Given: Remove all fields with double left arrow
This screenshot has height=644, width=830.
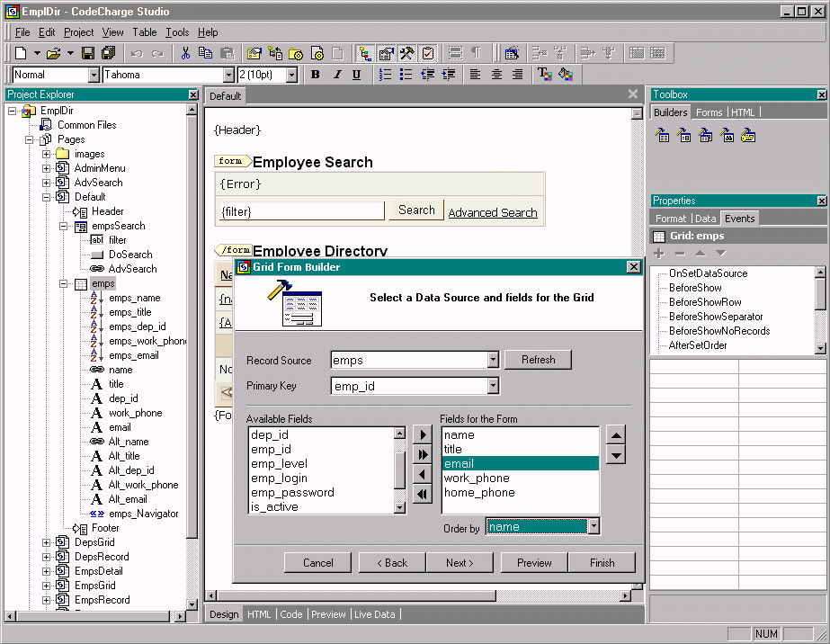Looking at the screenshot, I should click(x=423, y=494).
